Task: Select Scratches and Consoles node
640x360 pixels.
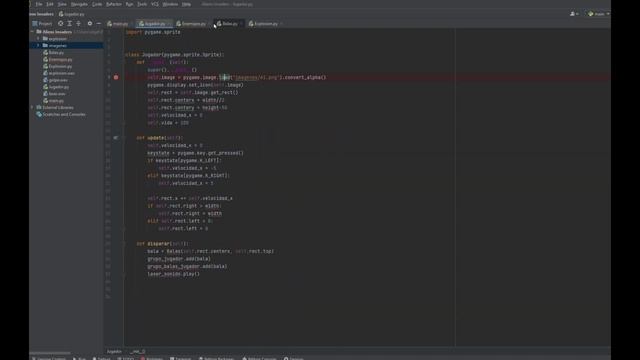Action: pos(61,115)
